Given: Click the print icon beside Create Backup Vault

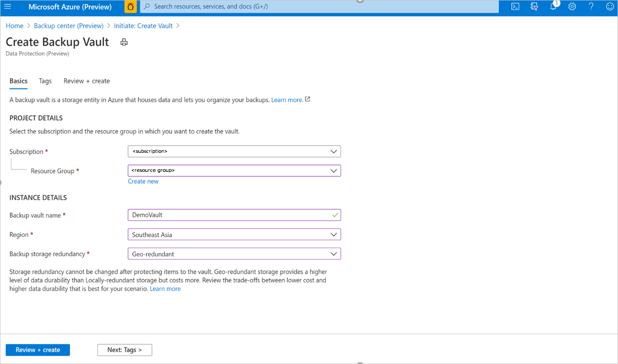Looking at the screenshot, I should coord(124,42).
